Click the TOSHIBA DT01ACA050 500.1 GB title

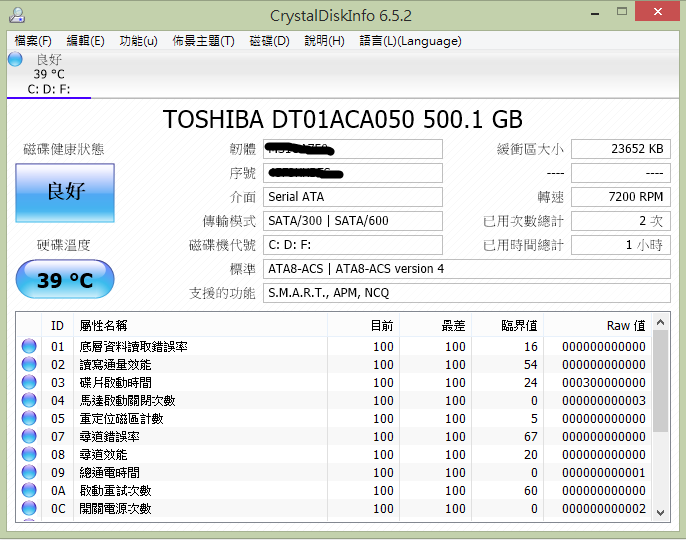point(343,119)
